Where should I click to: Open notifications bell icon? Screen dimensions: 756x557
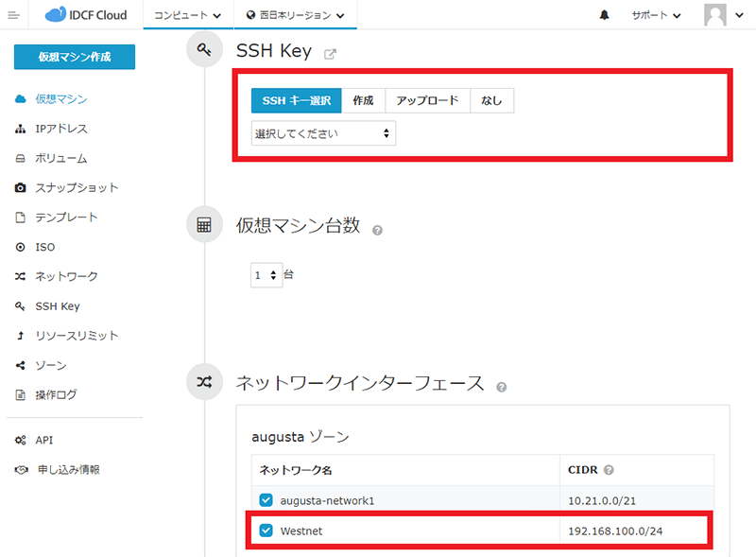[604, 15]
